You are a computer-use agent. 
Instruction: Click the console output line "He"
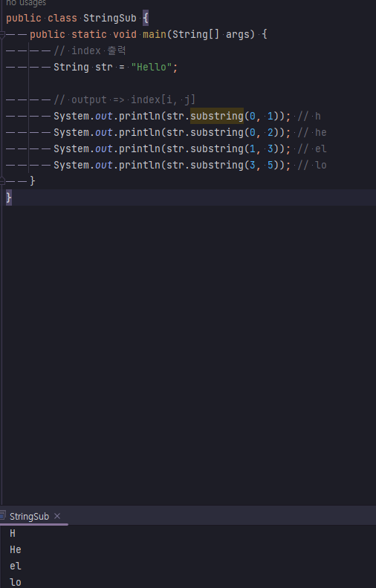point(16,549)
